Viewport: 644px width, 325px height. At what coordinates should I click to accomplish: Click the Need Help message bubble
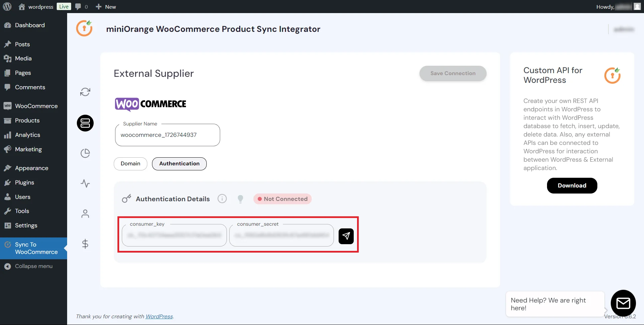(x=555, y=304)
